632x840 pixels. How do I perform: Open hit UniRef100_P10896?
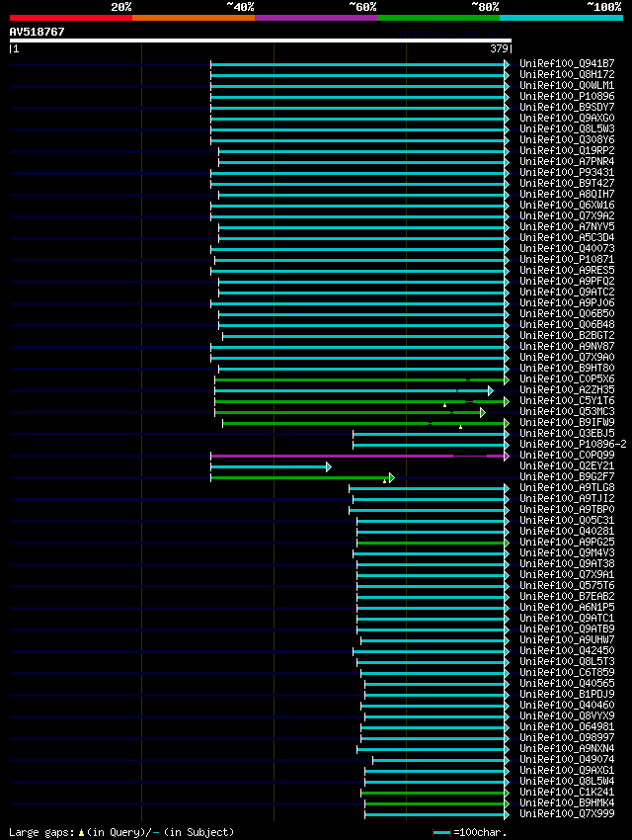(567, 97)
